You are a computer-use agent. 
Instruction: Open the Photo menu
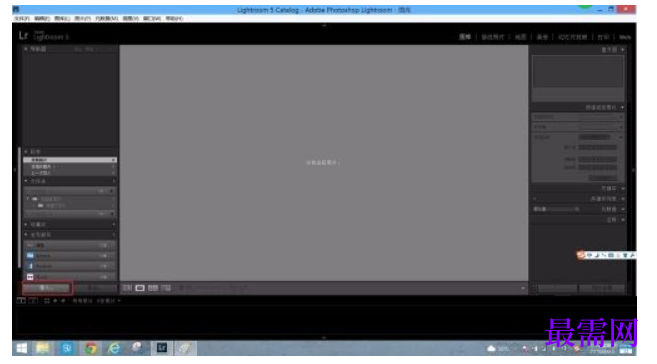pyautogui.click(x=82, y=18)
